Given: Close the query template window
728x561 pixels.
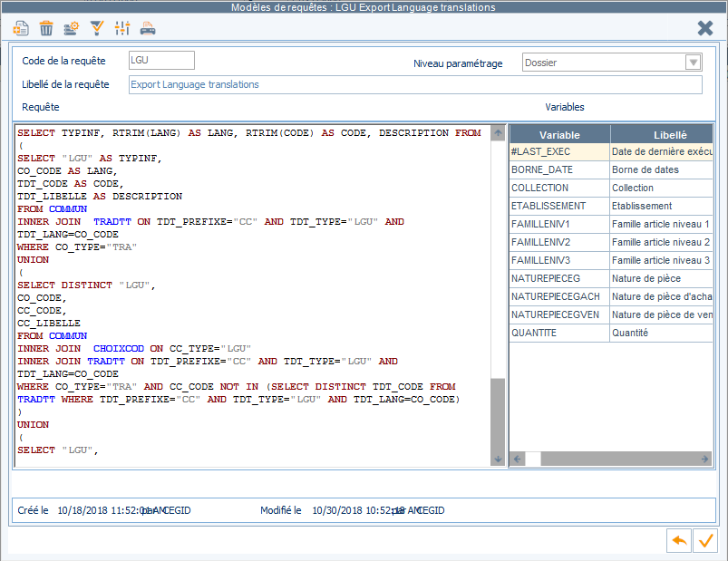Looking at the screenshot, I should click(x=704, y=28).
